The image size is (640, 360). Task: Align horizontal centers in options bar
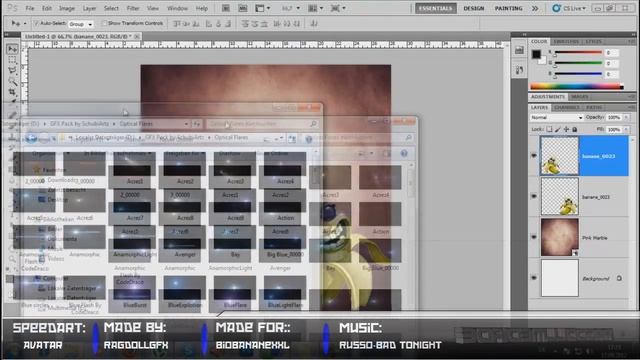coord(218,24)
